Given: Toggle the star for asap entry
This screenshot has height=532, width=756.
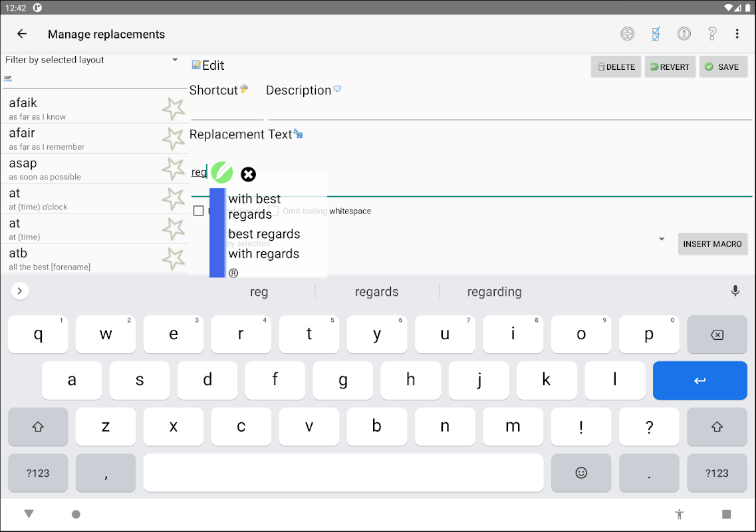Looking at the screenshot, I should click(x=173, y=169).
